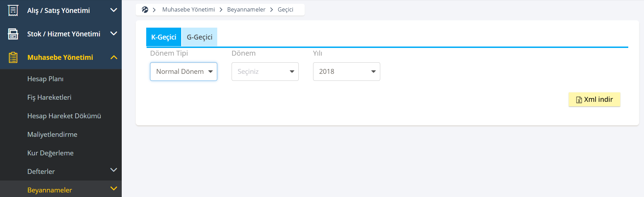Switch to the K-Geçici tab
The image size is (644, 197).
point(164,37)
